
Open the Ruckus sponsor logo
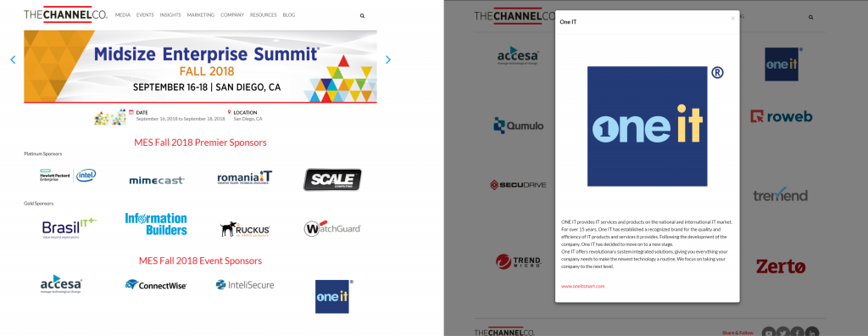(x=245, y=229)
